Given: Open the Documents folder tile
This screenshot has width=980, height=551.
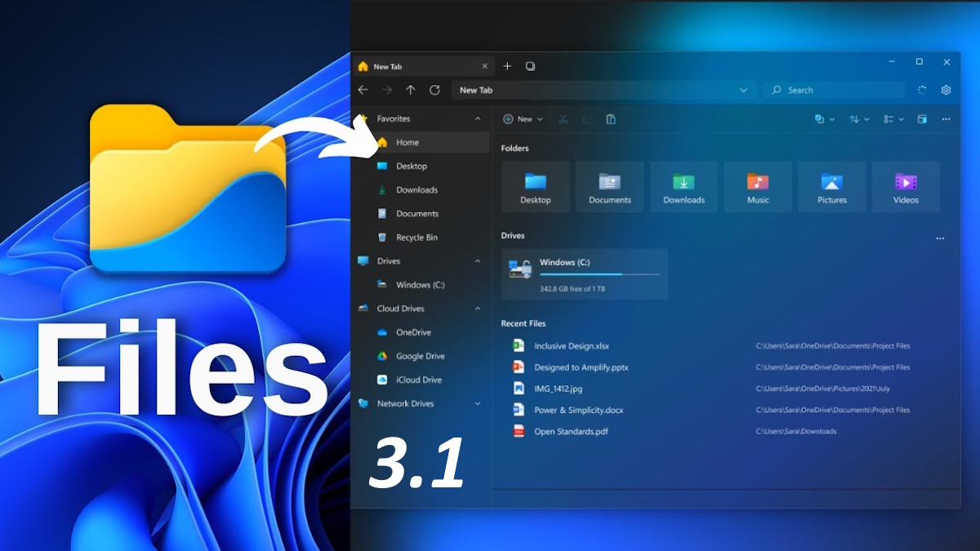Looking at the screenshot, I should click(x=610, y=187).
